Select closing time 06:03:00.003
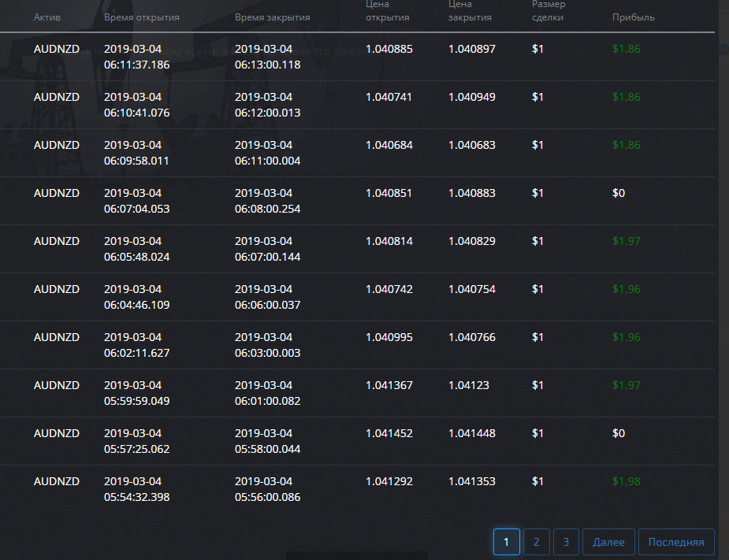729x560 pixels. tap(267, 353)
